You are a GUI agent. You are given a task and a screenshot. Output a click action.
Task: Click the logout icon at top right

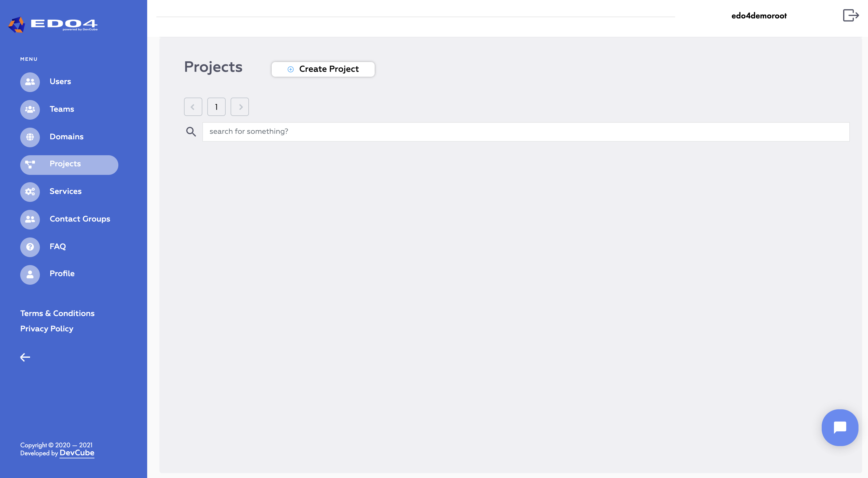point(851,15)
